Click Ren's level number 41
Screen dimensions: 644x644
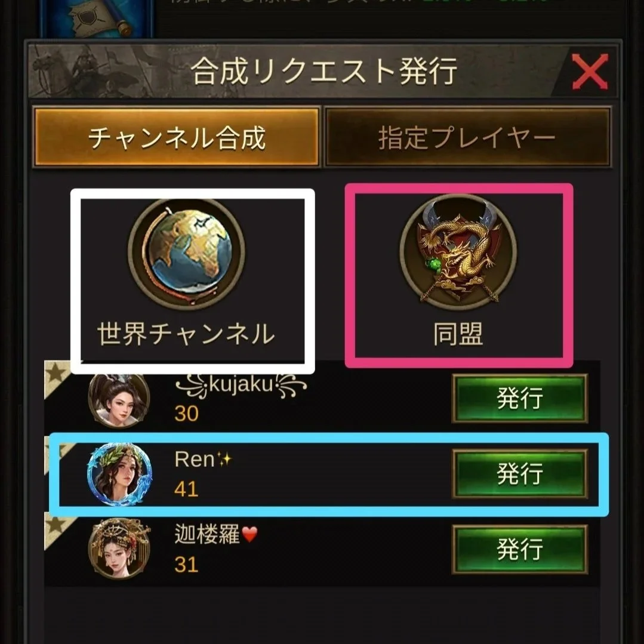(x=186, y=489)
